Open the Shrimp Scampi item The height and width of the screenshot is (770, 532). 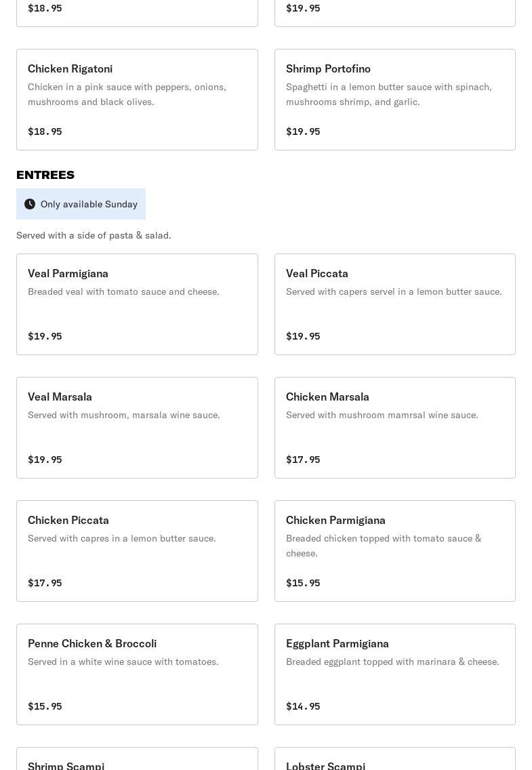pos(137,761)
